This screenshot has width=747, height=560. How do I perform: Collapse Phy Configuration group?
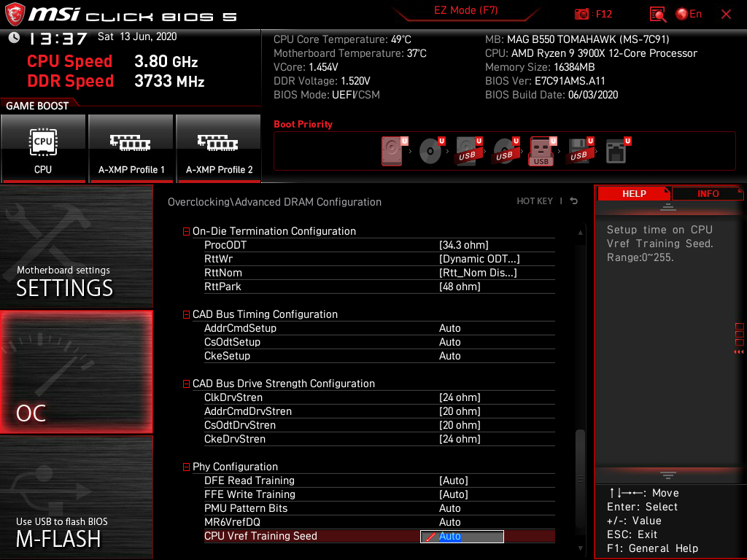186,467
